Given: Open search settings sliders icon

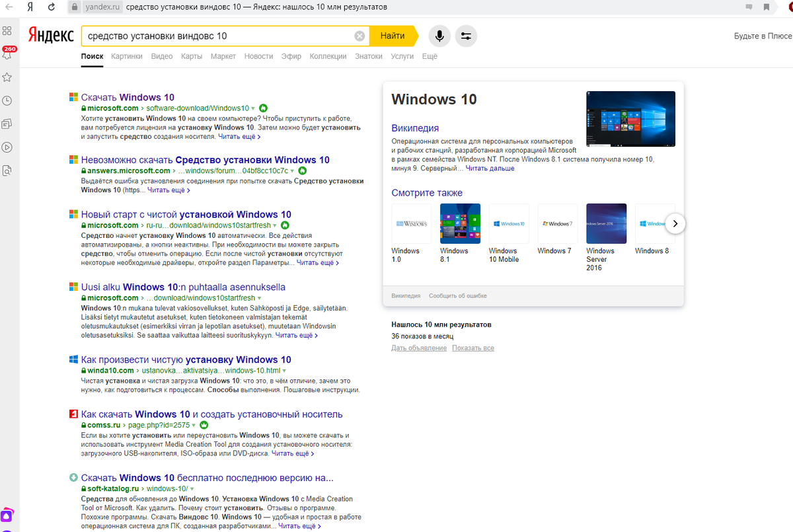Looking at the screenshot, I should coord(466,36).
